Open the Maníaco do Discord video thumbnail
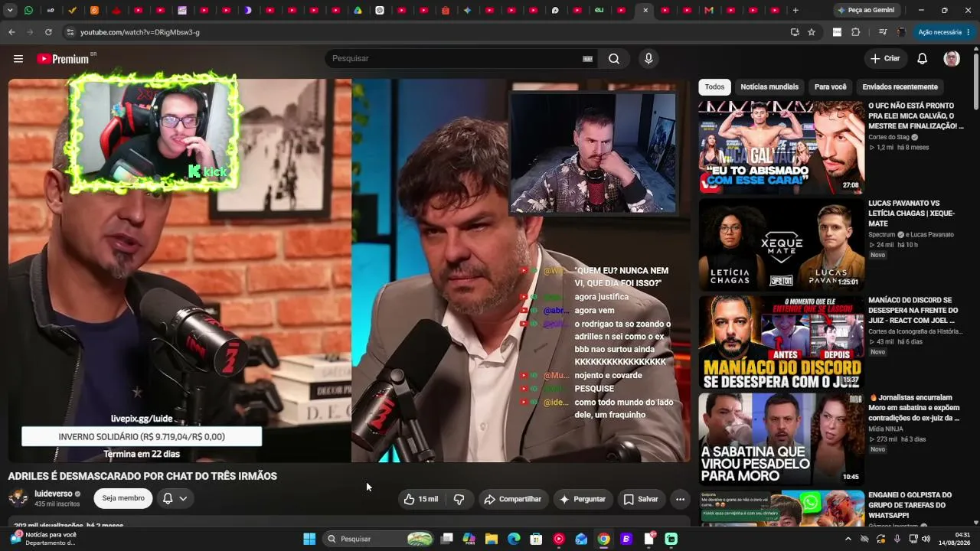980x551 pixels. [781, 341]
